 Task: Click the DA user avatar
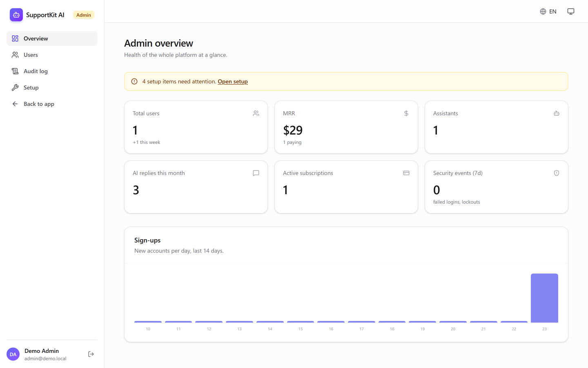(x=13, y=354)
